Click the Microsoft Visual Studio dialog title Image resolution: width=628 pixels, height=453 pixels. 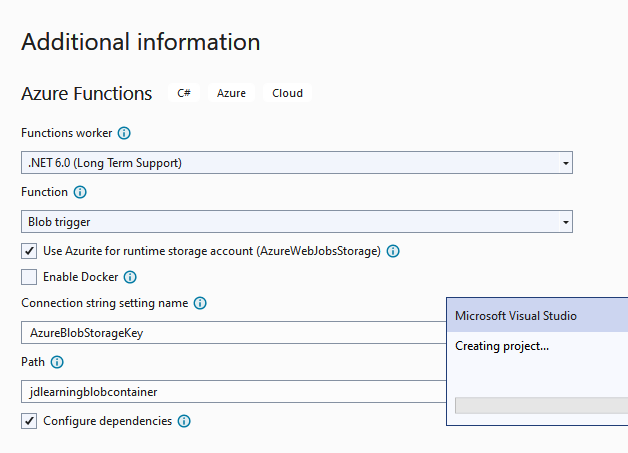click(516, 316)
